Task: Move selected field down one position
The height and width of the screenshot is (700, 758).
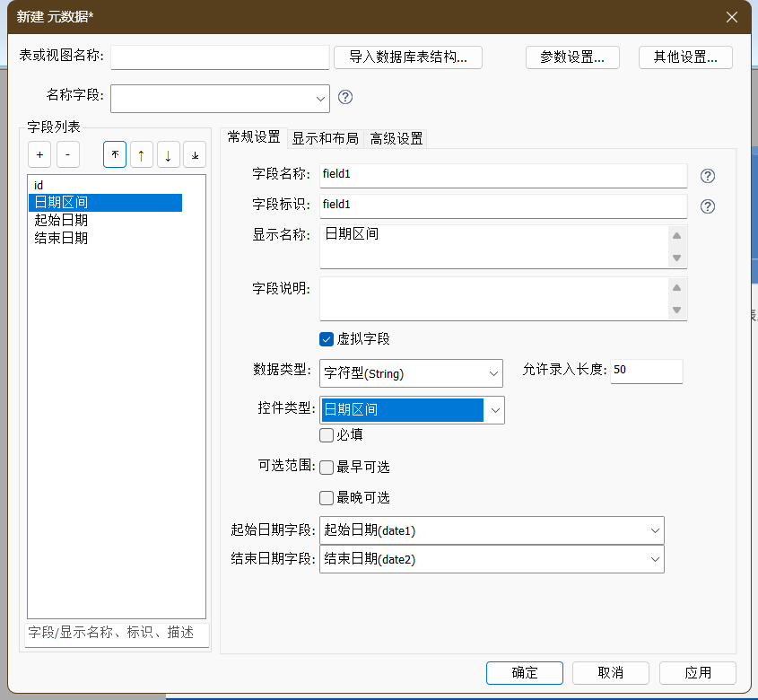Action: coord(168,155)
